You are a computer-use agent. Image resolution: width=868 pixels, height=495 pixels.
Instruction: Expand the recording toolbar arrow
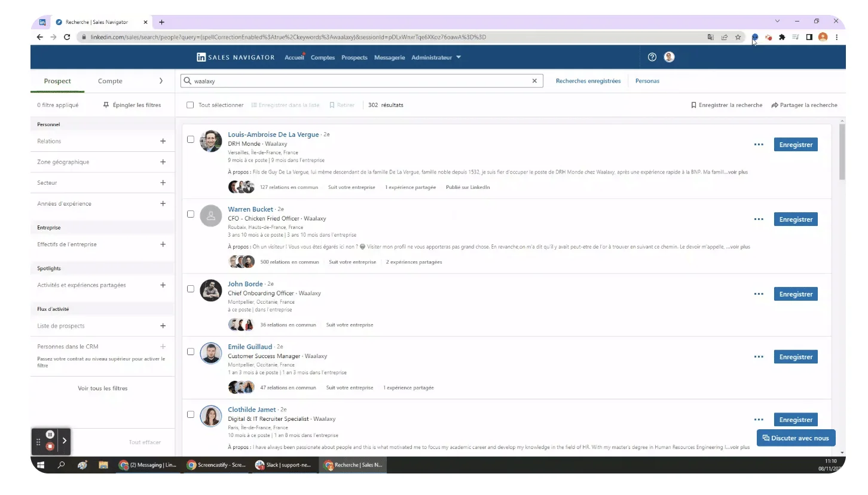click(x=65, y=441)
